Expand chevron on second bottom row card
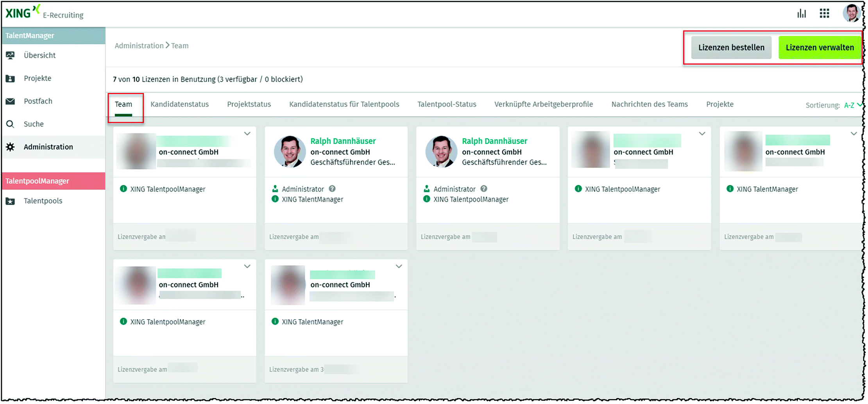Viewport: 868px width, 404px height. pyautogui.click(x=399, y=266)
